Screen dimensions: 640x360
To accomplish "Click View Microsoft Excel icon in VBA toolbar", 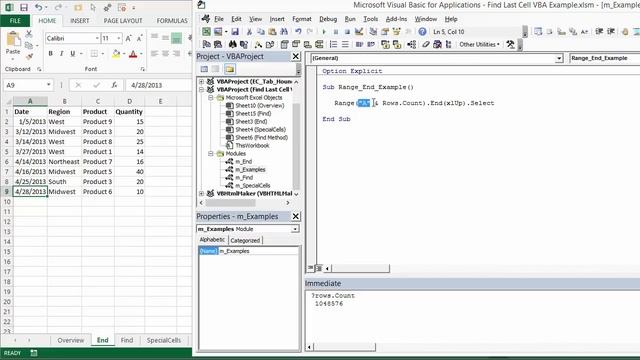I will 206,31.
